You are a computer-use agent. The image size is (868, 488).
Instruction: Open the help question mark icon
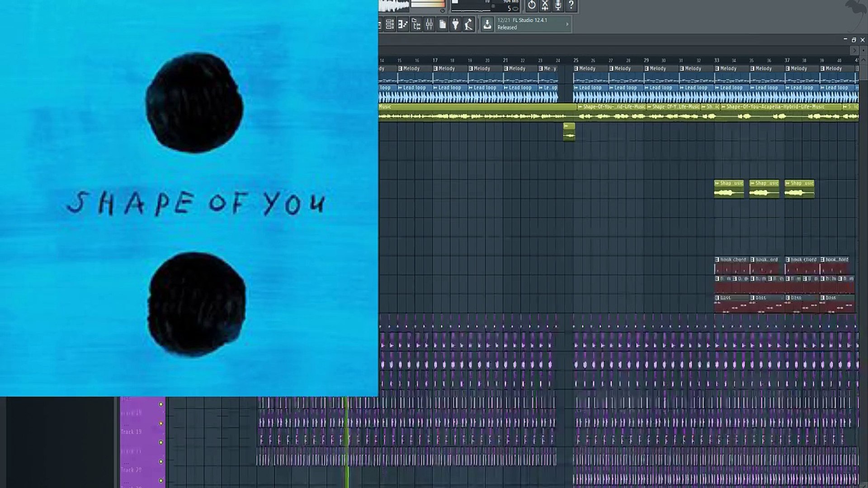click(x=571, y=5)
